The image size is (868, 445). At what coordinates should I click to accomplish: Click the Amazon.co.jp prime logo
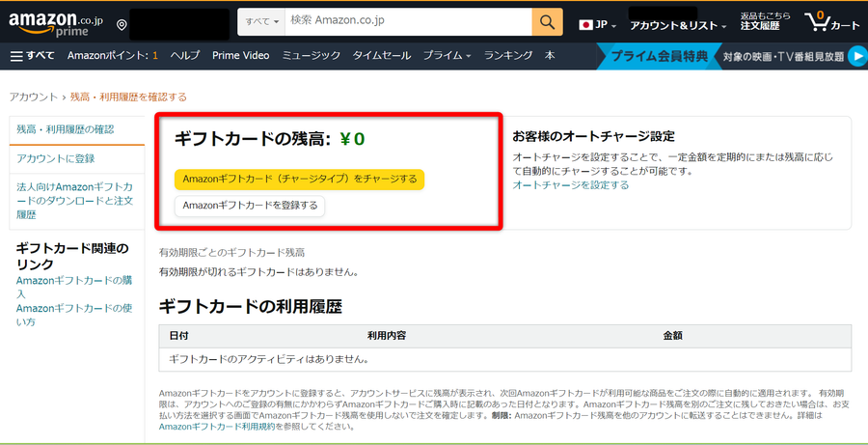(55, 24)
